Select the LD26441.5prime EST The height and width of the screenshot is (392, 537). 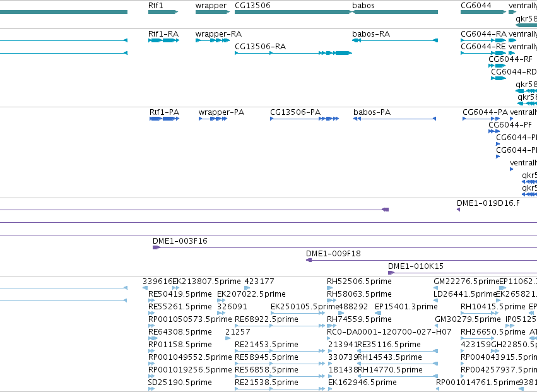point(435,301)
